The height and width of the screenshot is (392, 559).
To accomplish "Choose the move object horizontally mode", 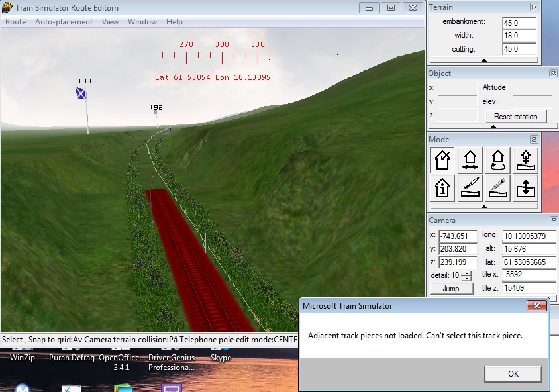I will click(470, 160).
